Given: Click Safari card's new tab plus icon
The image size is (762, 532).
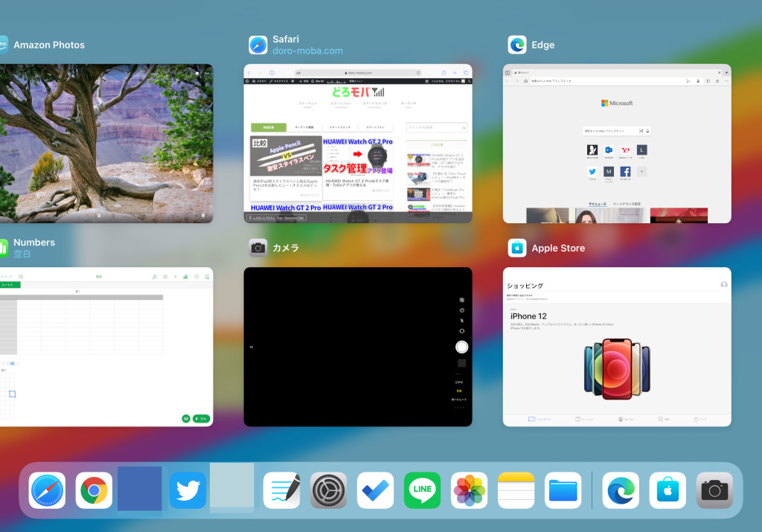Looking at the screenshot, I should [x=455, y=73].
